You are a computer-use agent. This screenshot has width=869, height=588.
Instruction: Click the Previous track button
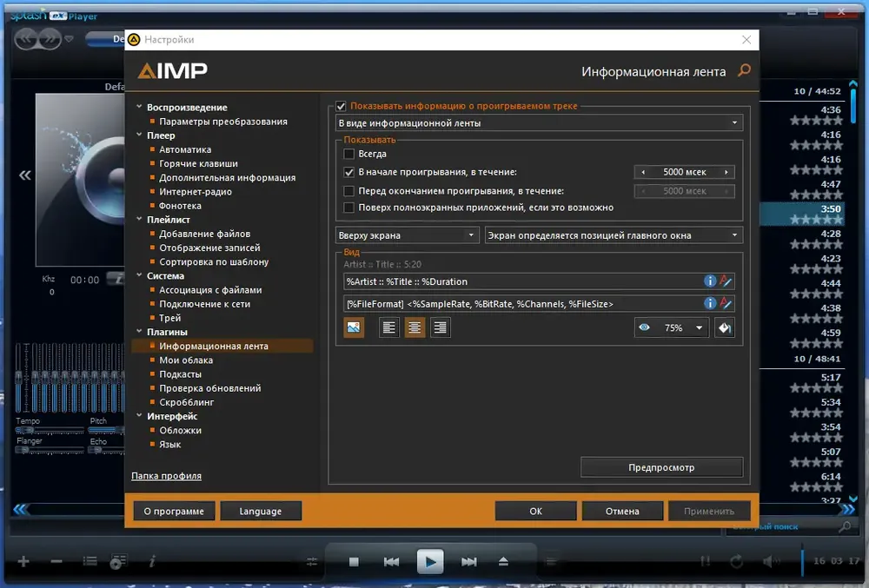coord(391,562)
